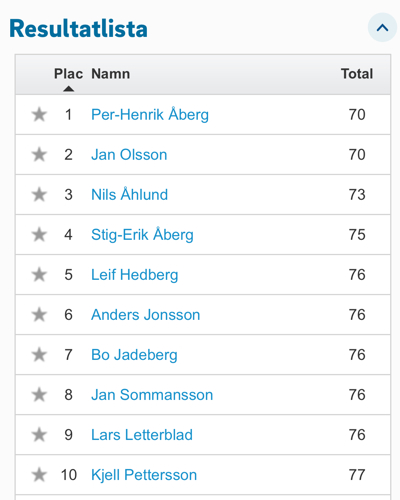Open Per-Henrik Åberg player link
Image resolution: width=400 pixels, height=500 pixels.
(x=150, y=115)
